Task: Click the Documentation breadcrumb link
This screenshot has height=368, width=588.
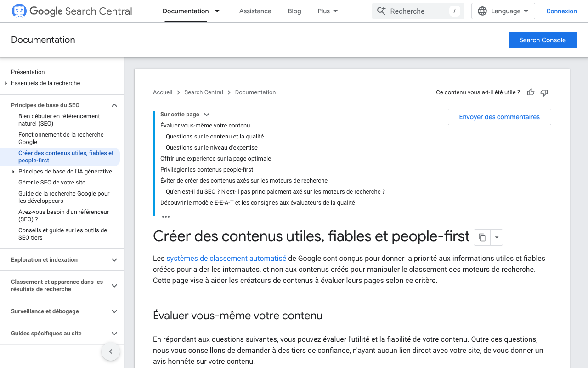Action: click(255, 92)
